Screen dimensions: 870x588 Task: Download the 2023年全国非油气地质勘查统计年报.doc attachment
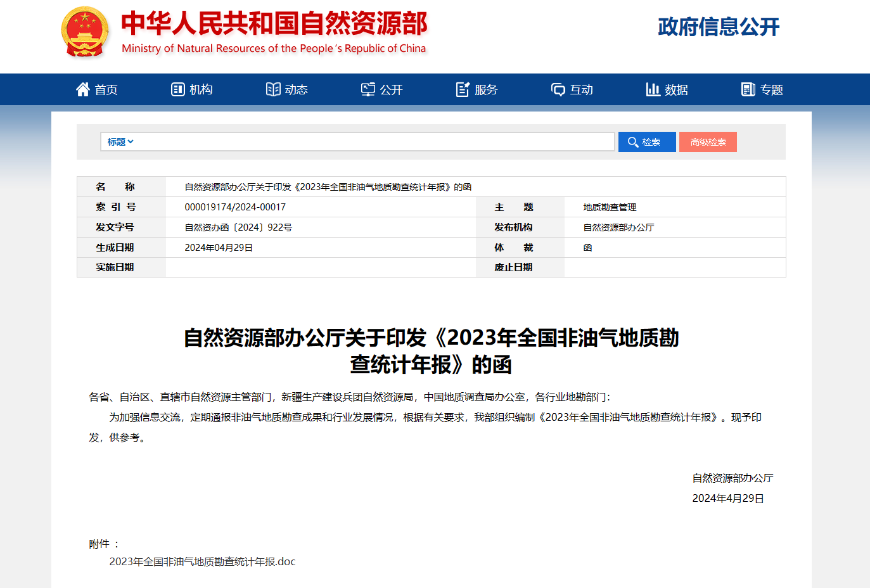pos(202,561)
